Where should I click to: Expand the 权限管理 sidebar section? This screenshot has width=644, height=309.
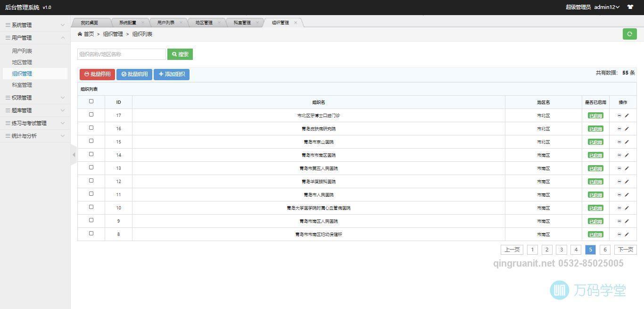coord(35,98)
